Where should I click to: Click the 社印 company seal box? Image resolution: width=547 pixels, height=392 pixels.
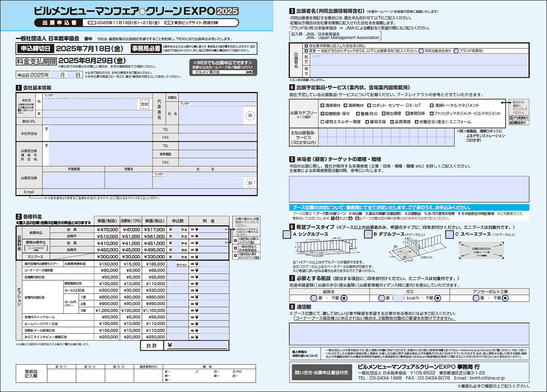[145, 104]
